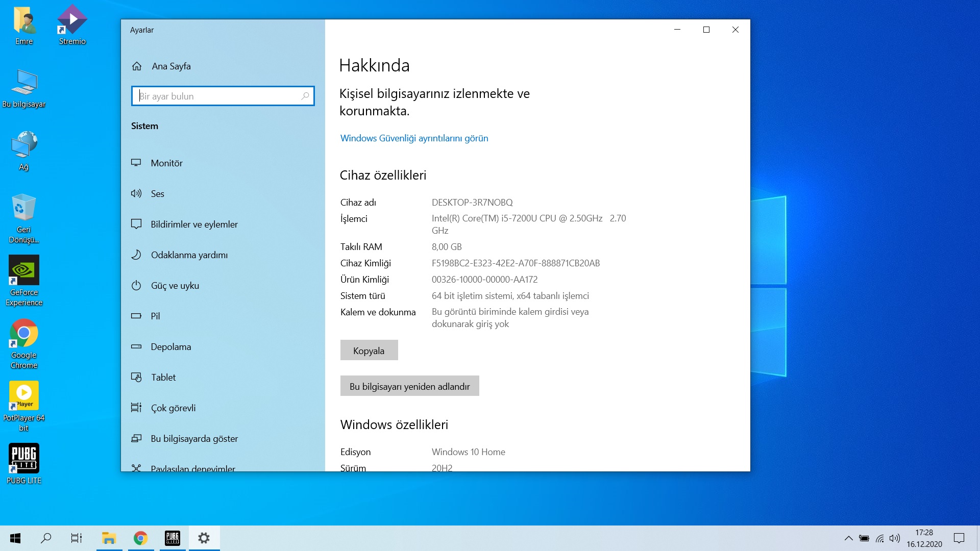Show hidden system tray icons
Image resolution: width=980 pixels, height=551 pixels.
(848, 538)
